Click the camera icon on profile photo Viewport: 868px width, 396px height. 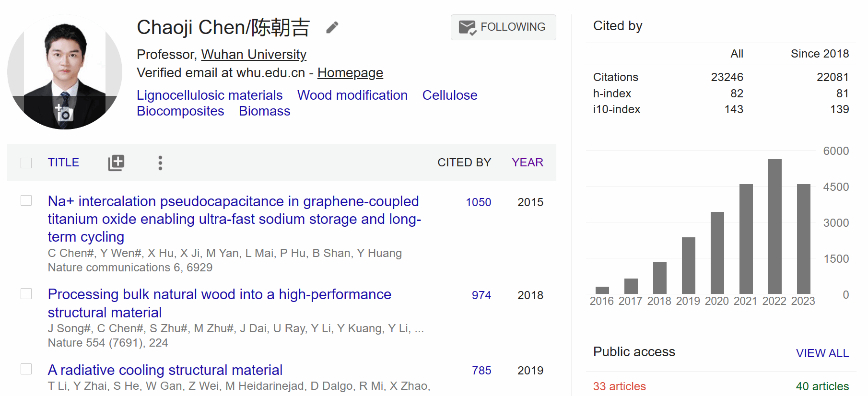[64, 114]
